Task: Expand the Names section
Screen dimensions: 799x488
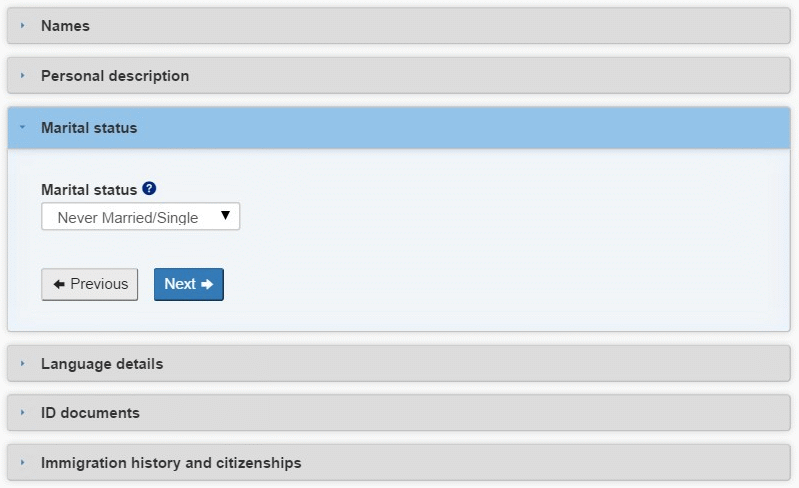Action: click(x=398, y=25)
